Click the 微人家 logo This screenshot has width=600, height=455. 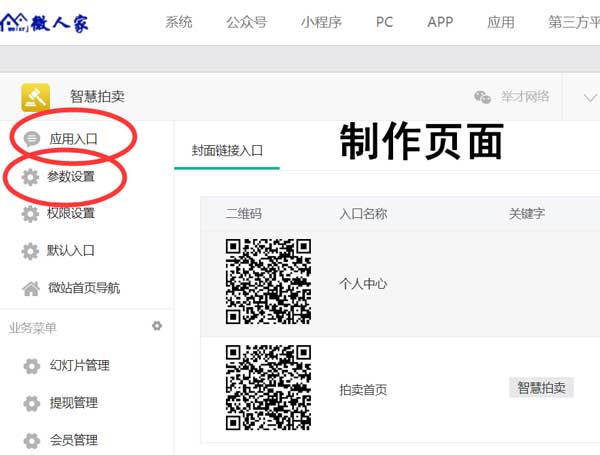[44, 23]
